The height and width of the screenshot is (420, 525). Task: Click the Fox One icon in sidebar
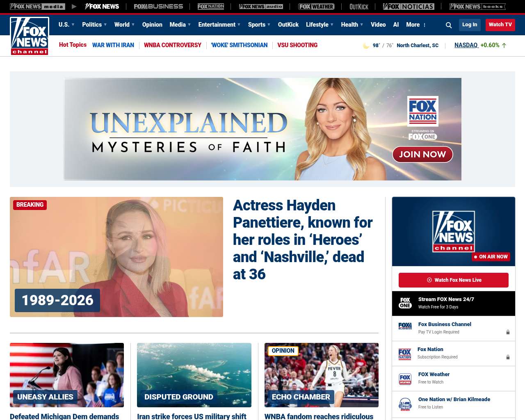pos(405,303)
